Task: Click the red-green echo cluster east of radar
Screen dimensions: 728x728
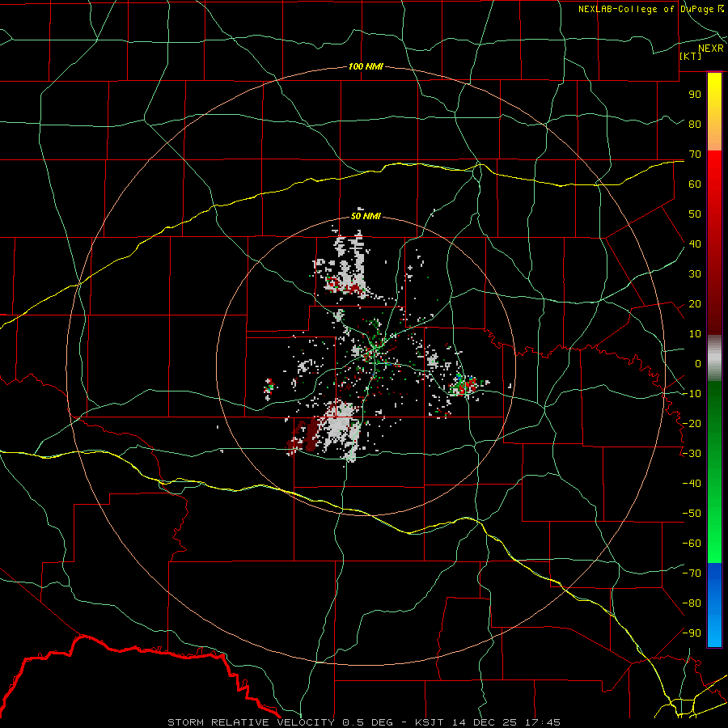Action: pos(467,384)
